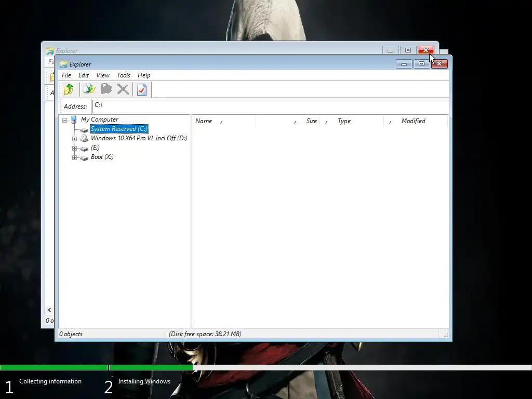
Task: Close the background Explorer window
Action: tap(425, 50)
